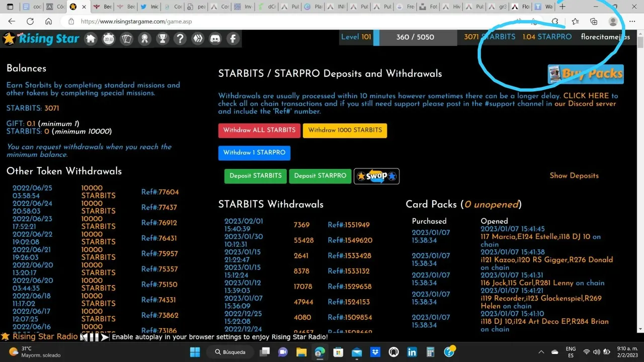The width and height of the screenshot is (644, 362).
Task: Click Withdraw 1 STARPRO button
Action: [x=254, y=153]
